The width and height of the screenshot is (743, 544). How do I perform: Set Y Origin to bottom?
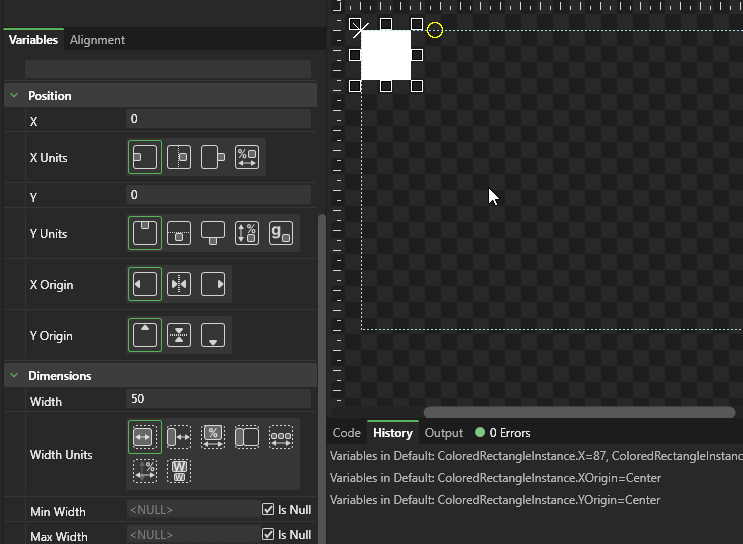click(x=213, y=336)
